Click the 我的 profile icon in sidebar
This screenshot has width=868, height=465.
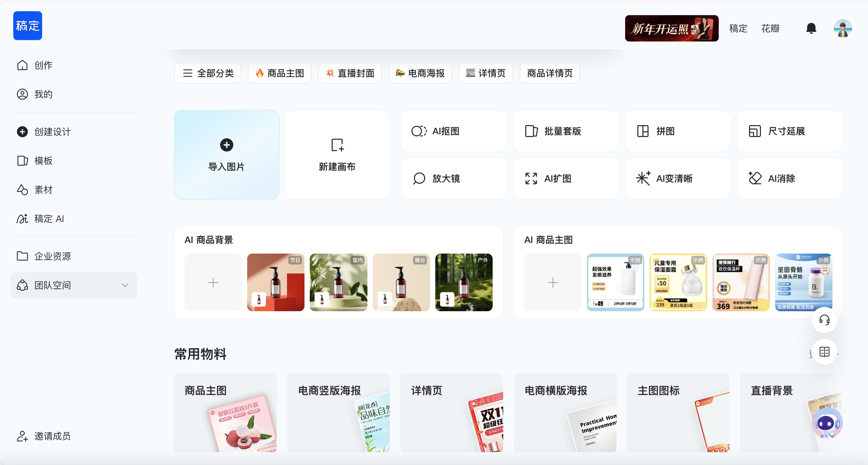click(22, 94)
